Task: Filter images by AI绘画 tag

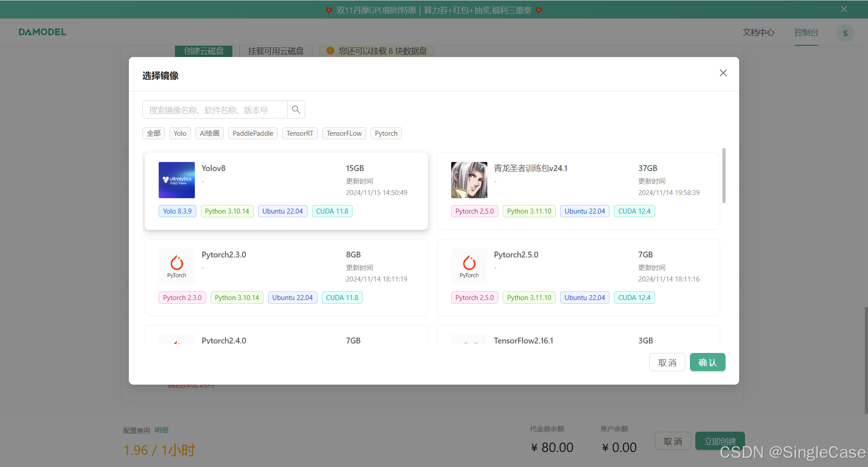Action: point(209,133)
